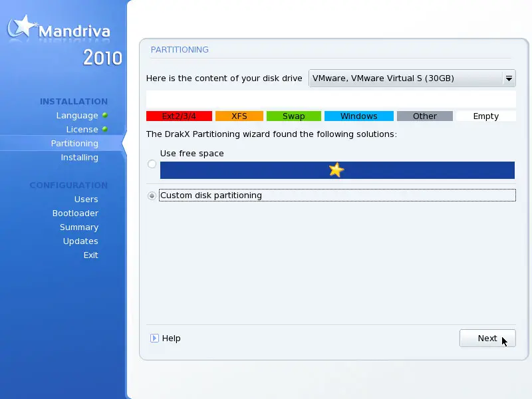Select the Updates step in sidebar
This screenshot has height=399, width=532.
tap(80, 241)
